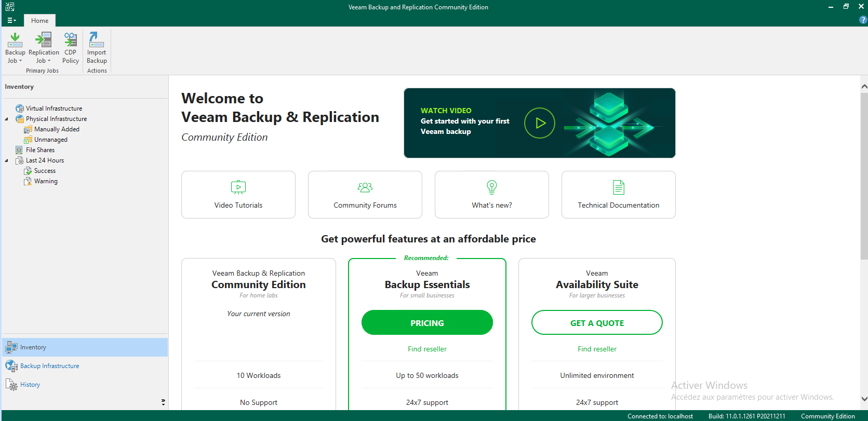Click the Veeam application icon in title bar

[10, 7]
